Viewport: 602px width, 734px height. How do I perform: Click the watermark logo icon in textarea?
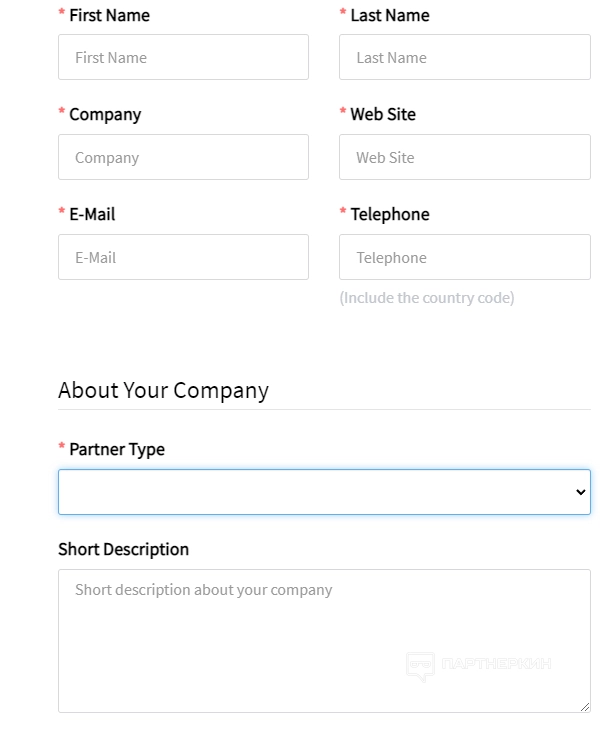[x=420, y=665]
